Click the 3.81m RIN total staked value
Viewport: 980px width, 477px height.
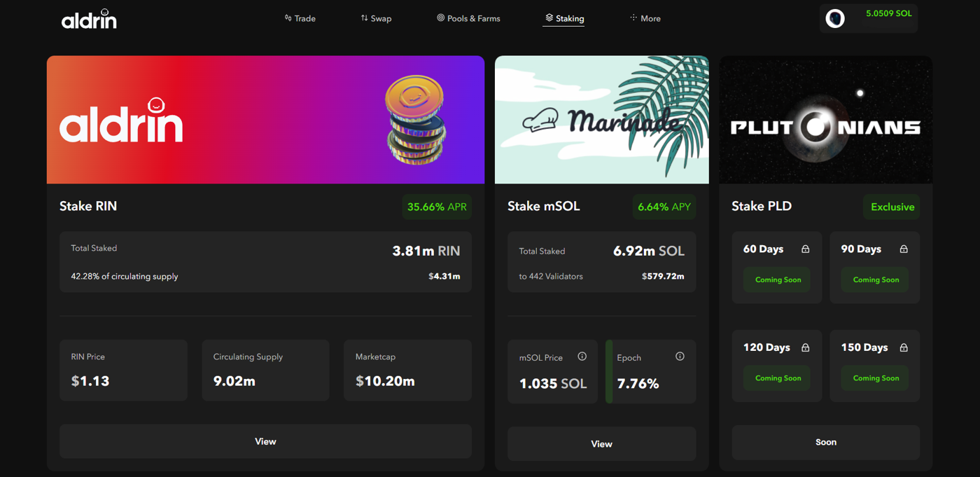[426, 251]
